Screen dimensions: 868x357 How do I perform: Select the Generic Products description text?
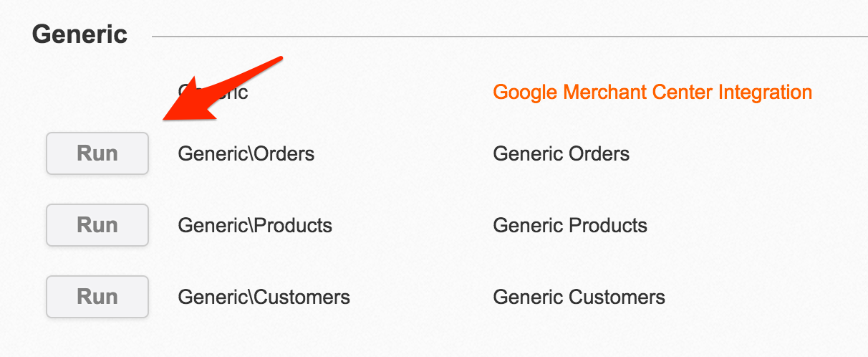pyautogui.click(x=570, y=225)
